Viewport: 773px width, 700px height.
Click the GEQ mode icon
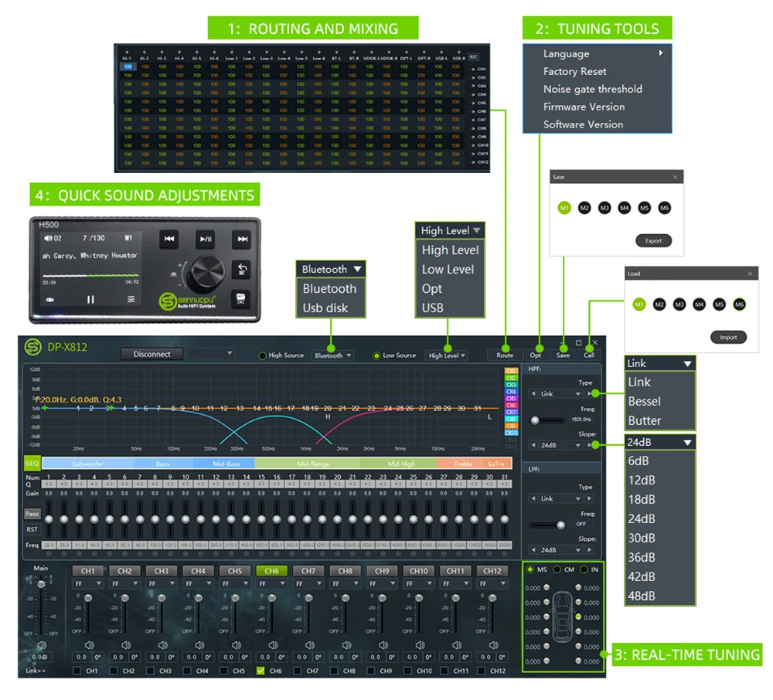click(x=32, y=464)
